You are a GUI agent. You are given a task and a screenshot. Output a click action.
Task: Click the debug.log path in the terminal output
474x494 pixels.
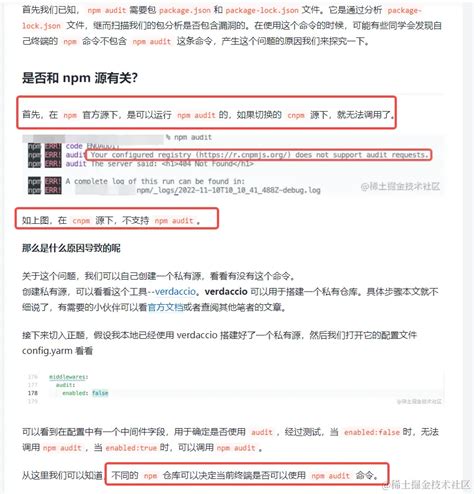click(x=229, y=190)
